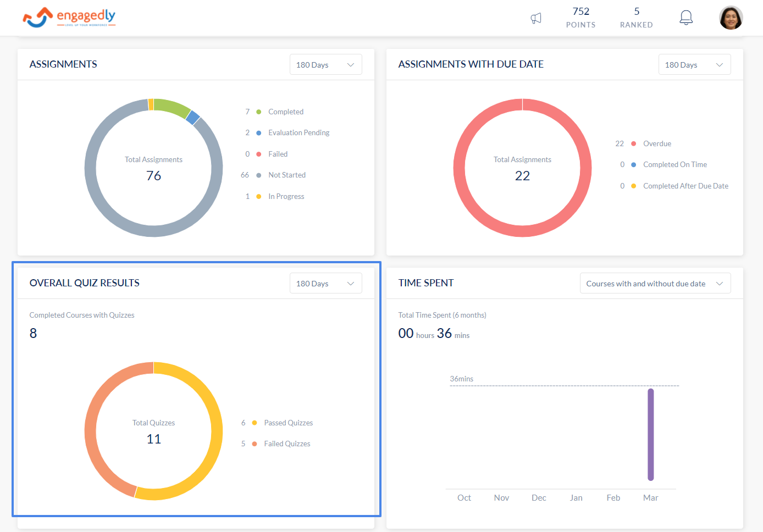Toggle Completed legend in Assignments chart
The height and width of the screenshot is (532, 763).
point(280,112)
